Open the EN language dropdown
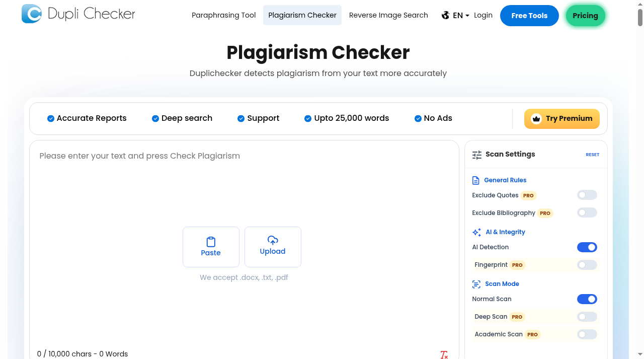Screen dimensions: 644x359 pyautogui.click(x=455, y=16)
